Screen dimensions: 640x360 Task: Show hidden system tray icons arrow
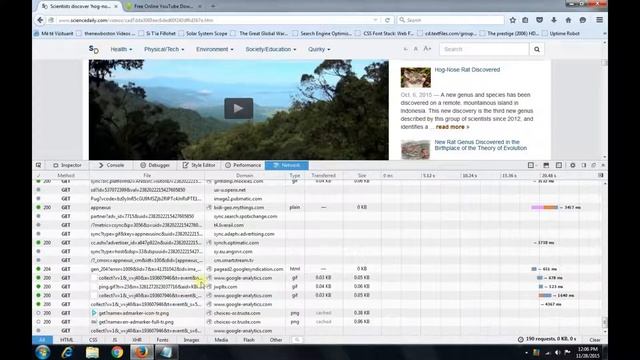click(x=526, y=353)
